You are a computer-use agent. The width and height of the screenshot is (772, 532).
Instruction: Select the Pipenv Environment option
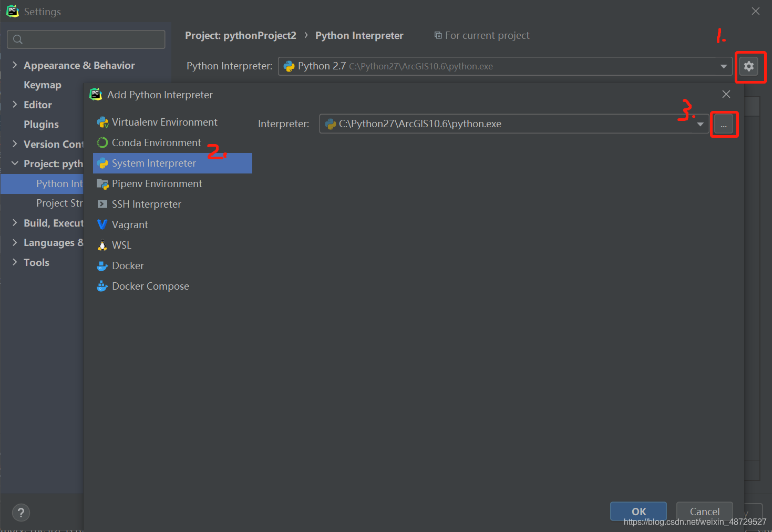coord(157,183)
